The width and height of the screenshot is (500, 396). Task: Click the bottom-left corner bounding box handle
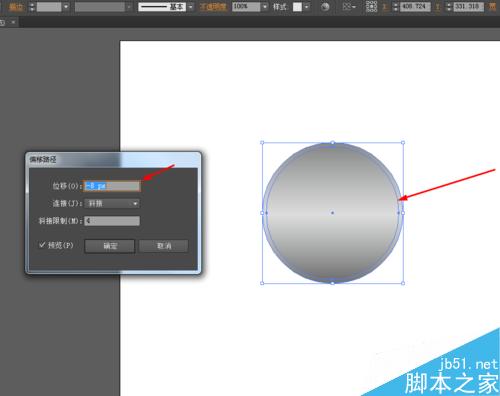[x=262, y=283]
